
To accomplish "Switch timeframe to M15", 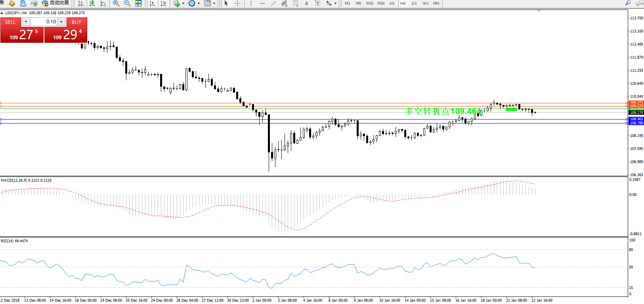I will tap(369, 3).
